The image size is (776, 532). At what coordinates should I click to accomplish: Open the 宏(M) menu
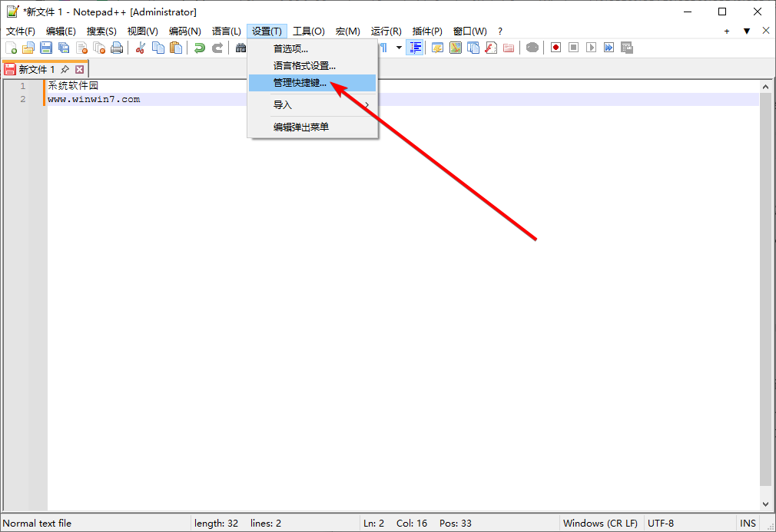click(347, 31)
